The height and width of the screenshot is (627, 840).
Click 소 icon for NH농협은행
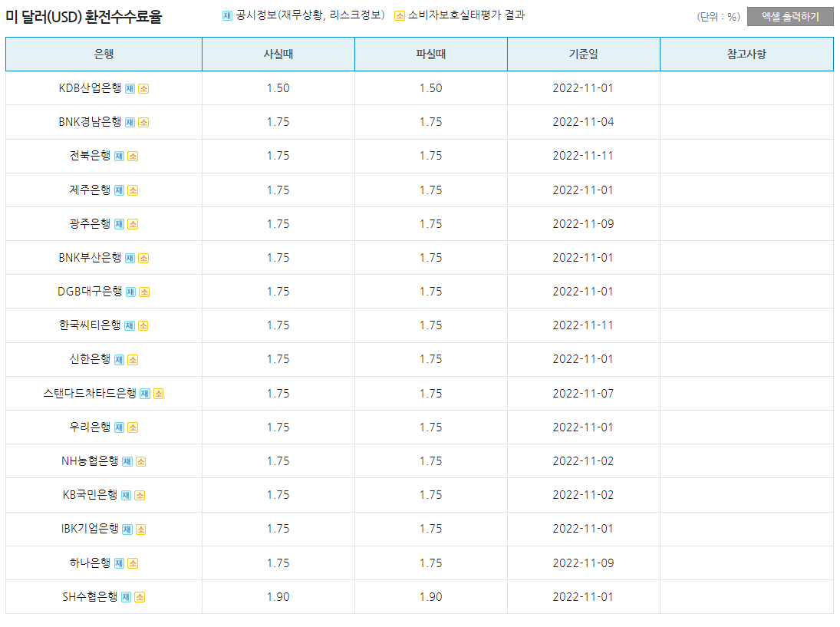click(140, 461)
